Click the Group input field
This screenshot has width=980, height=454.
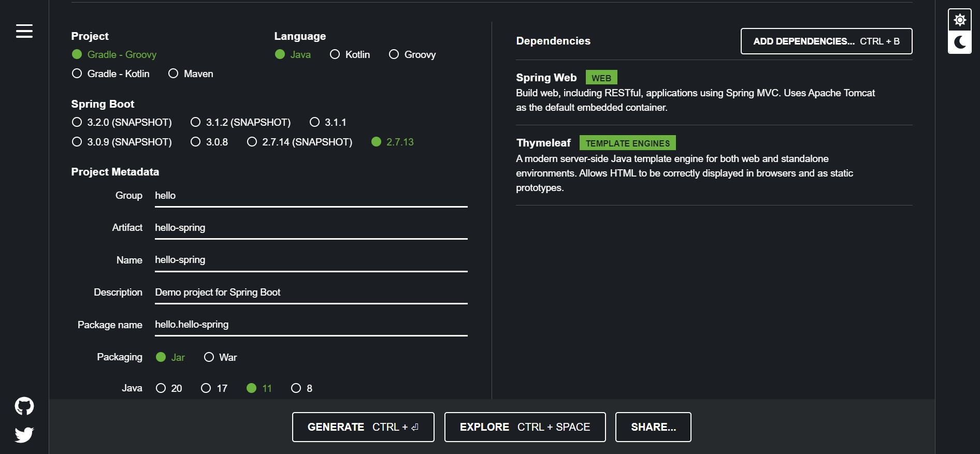coord(311,196)
